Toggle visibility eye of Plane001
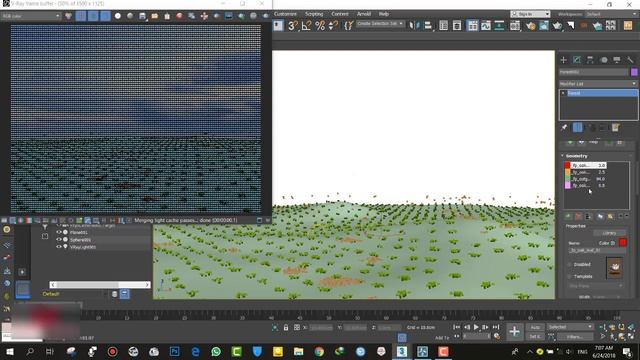Image resolution: width=640 pixels, height=360 pixels. pyautogui.click(x=59, y=232)
